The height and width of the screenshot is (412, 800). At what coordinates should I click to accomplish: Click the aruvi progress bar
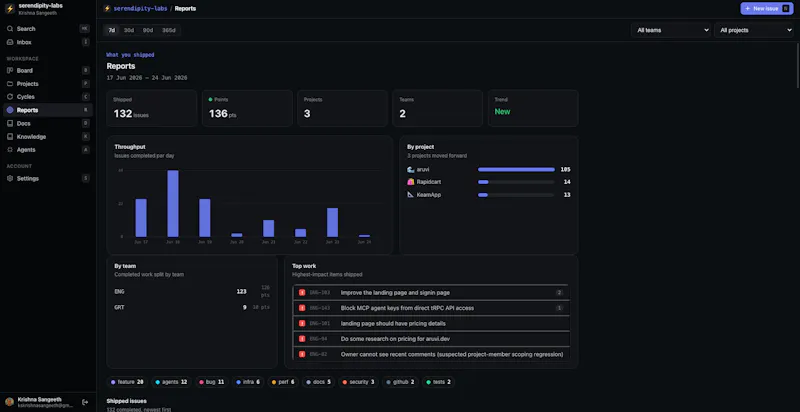point(516,169)
